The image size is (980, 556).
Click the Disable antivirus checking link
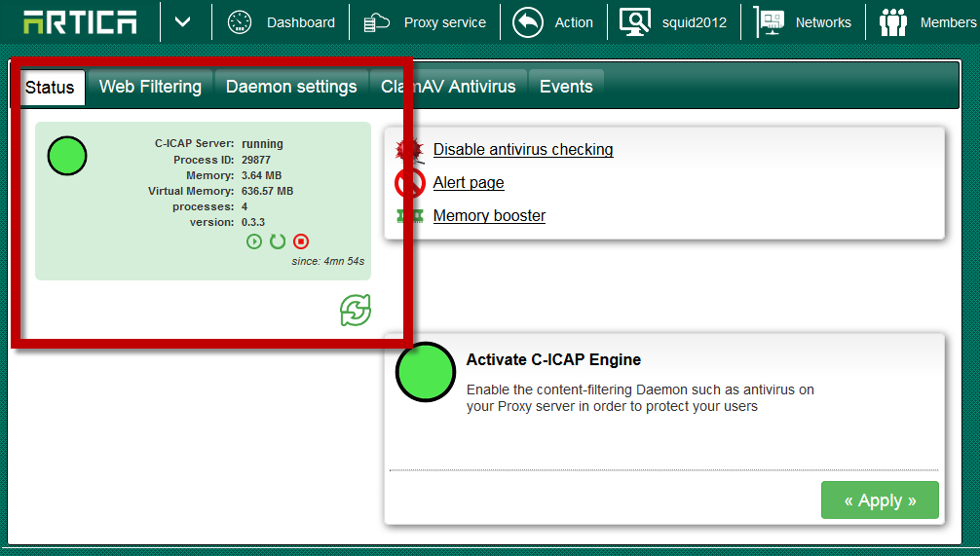tap(523, 149)
